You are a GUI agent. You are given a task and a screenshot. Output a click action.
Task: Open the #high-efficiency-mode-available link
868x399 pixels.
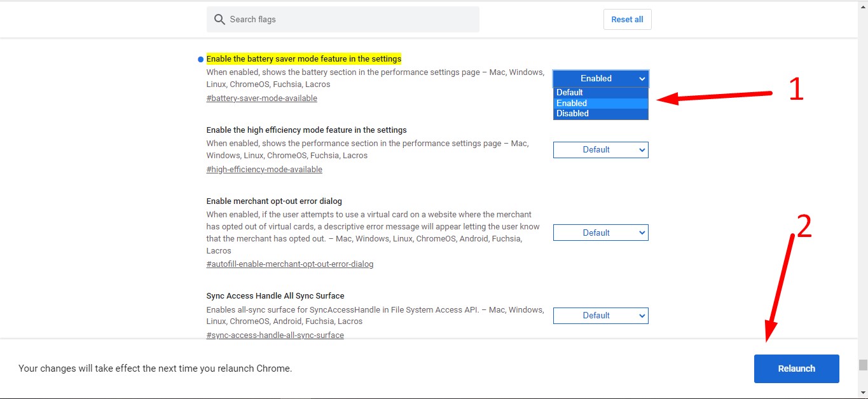pyautogui.click(x=265, y=170)
